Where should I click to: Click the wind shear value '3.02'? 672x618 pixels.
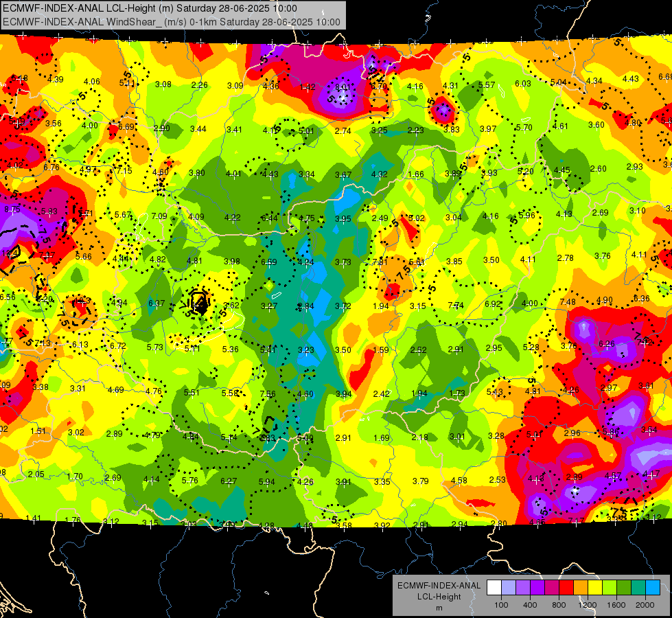(76, 433)
